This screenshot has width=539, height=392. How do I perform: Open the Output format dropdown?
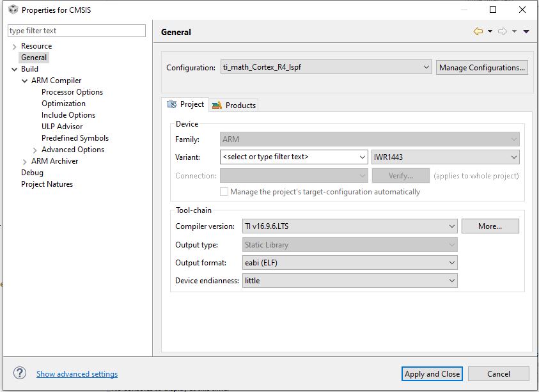[x=350, y=263]
